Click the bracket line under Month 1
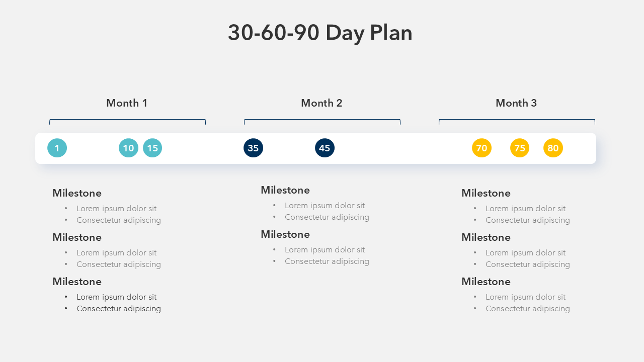644x362 pixels. [127, 120]
